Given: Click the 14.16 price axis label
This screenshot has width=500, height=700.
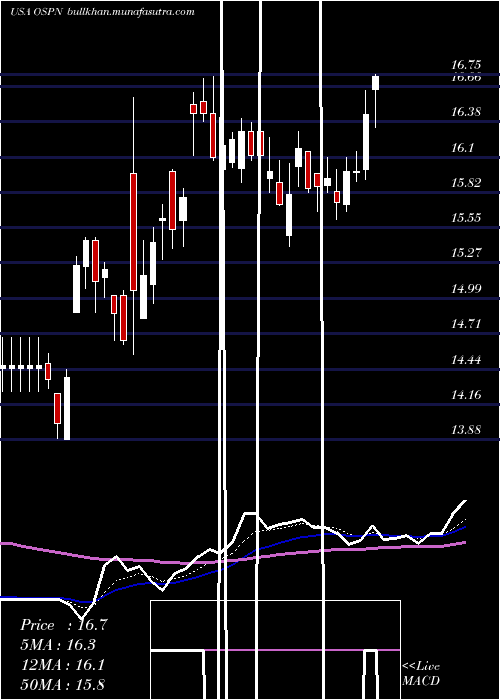Looking at the screenshot, I should 466,395.
